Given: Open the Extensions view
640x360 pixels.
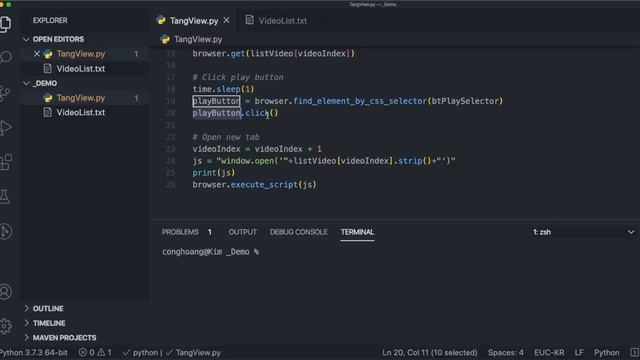Looking at the screenshot, I should pyautogui.click(x=6, y=162).
